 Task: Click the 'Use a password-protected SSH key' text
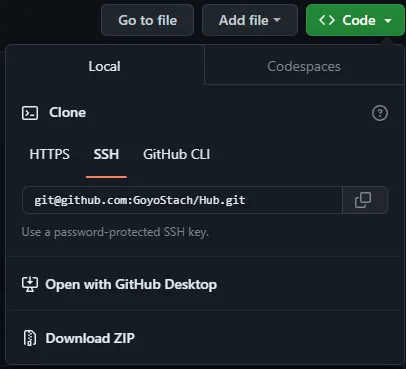point(115,232)
